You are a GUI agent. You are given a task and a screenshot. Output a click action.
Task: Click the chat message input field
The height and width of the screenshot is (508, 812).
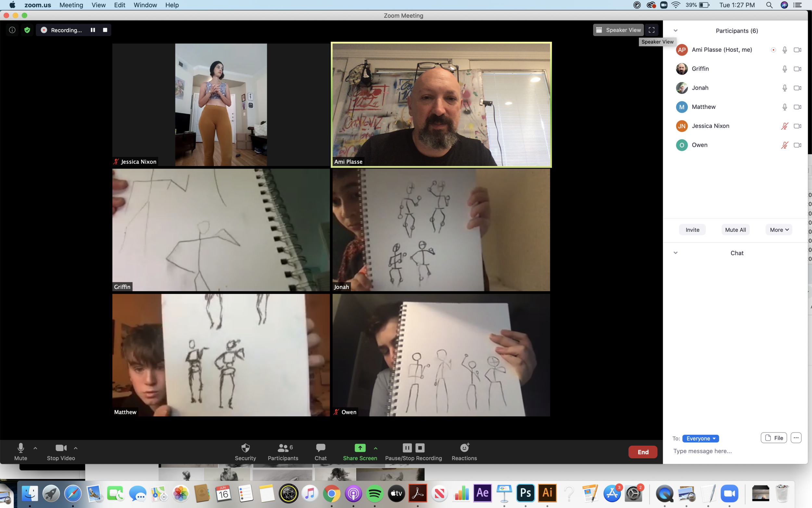735,451
